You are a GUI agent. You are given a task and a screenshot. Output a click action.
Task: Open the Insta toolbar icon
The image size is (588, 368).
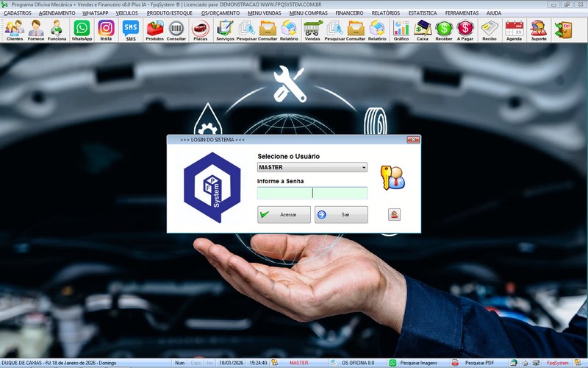pyautogui.click(x=106, y=29)
